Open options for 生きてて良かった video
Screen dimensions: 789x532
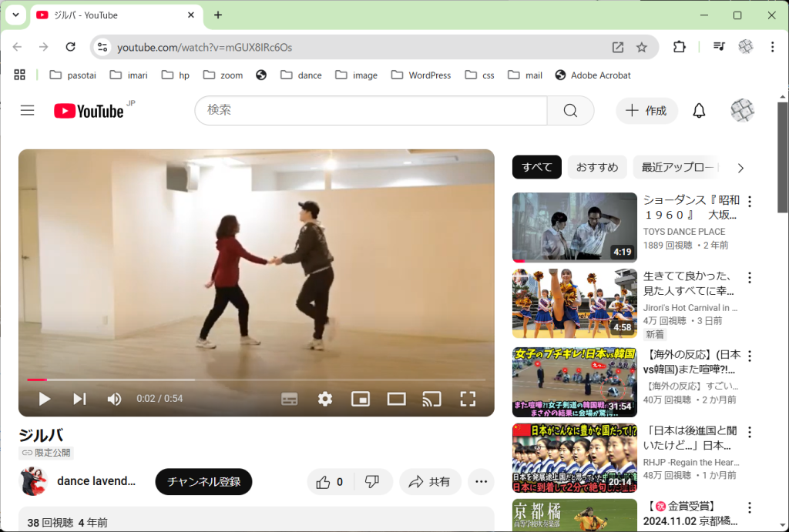(750, 278)
